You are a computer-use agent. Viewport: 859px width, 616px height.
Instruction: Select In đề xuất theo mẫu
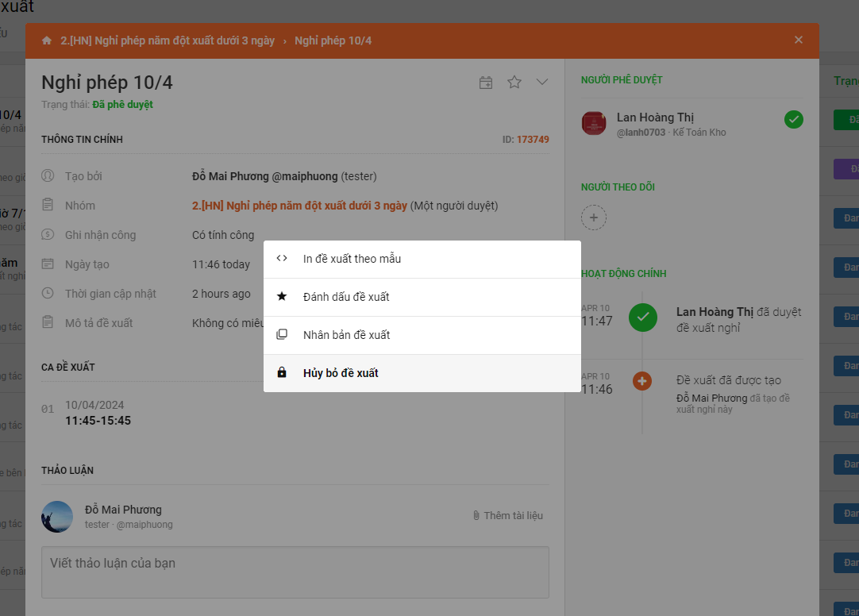(x=422, y=259)
